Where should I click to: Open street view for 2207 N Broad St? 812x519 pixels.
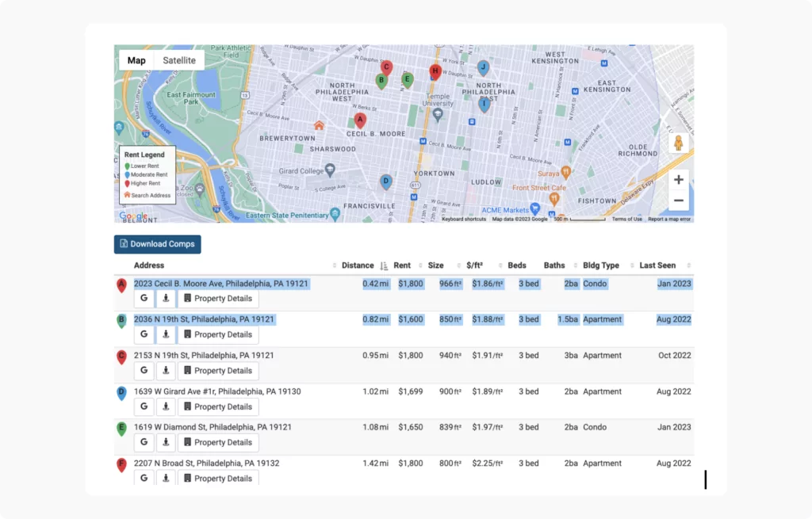click(166, 478)
